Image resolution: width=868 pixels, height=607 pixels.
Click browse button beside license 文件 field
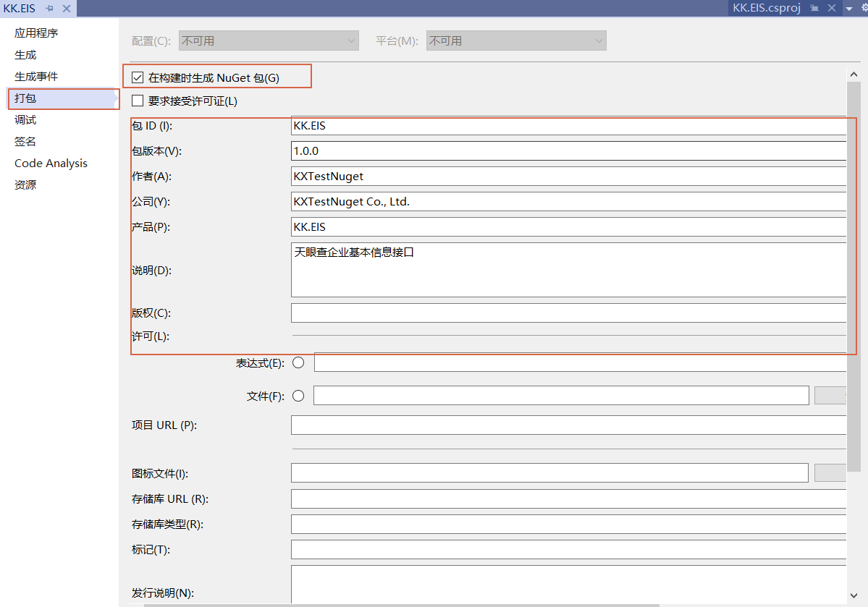click(830, 396)
